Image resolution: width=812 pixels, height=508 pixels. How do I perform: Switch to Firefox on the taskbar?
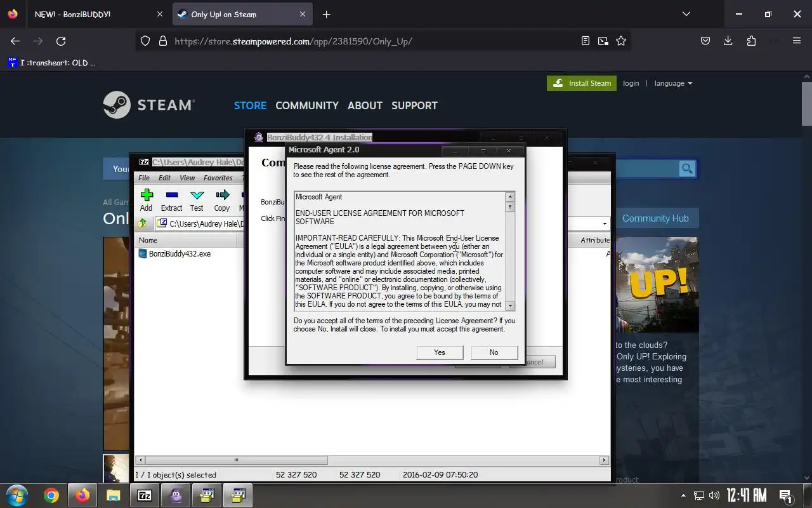[x=82, y=495]
